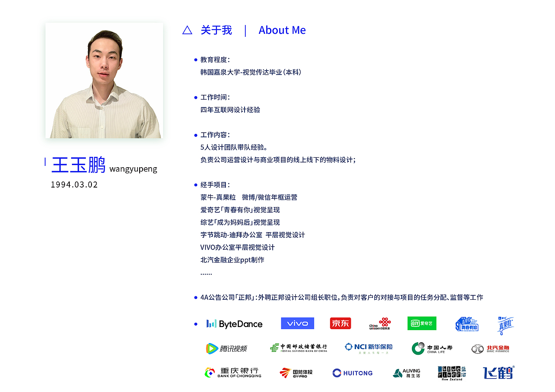Image resolution: width=555 pixels, height=392 pixels.
Task: Click the portrait photo thumbnail
Action: tap(104, 81)
